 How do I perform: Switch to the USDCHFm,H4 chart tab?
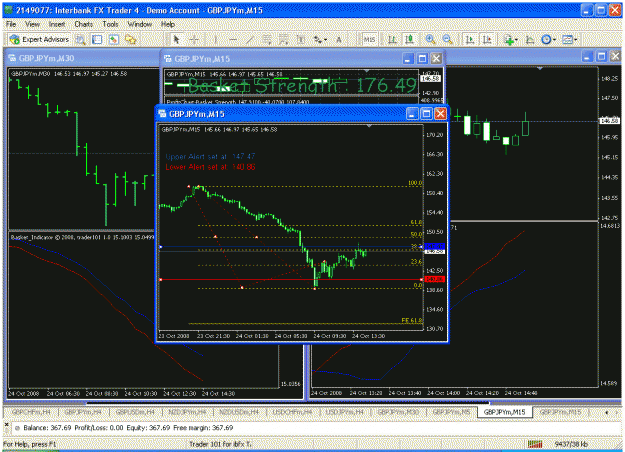tap(292, 412)
